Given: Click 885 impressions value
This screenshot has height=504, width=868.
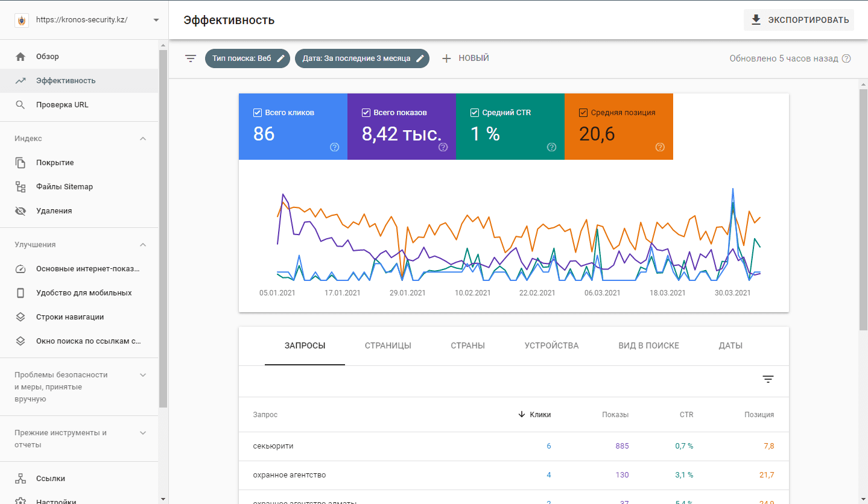Looking at the screenshot, I should tap(622, 446).
